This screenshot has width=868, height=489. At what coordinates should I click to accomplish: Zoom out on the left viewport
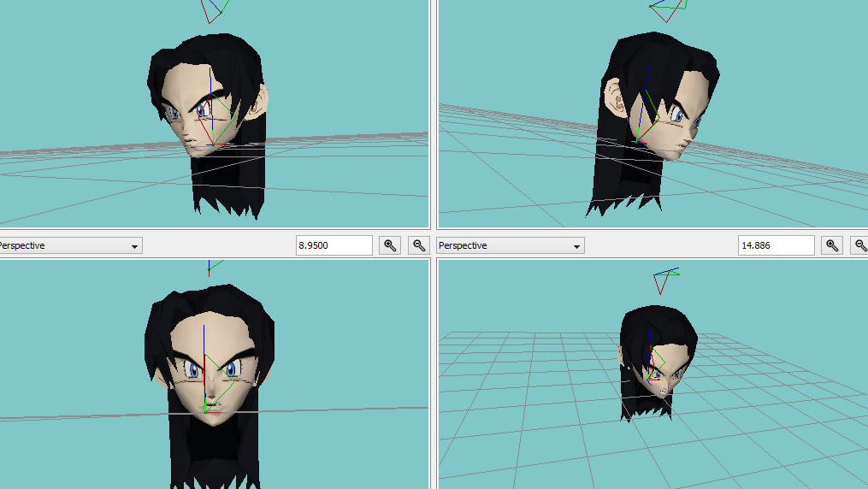pyautogui.click(x=419, y=245)
